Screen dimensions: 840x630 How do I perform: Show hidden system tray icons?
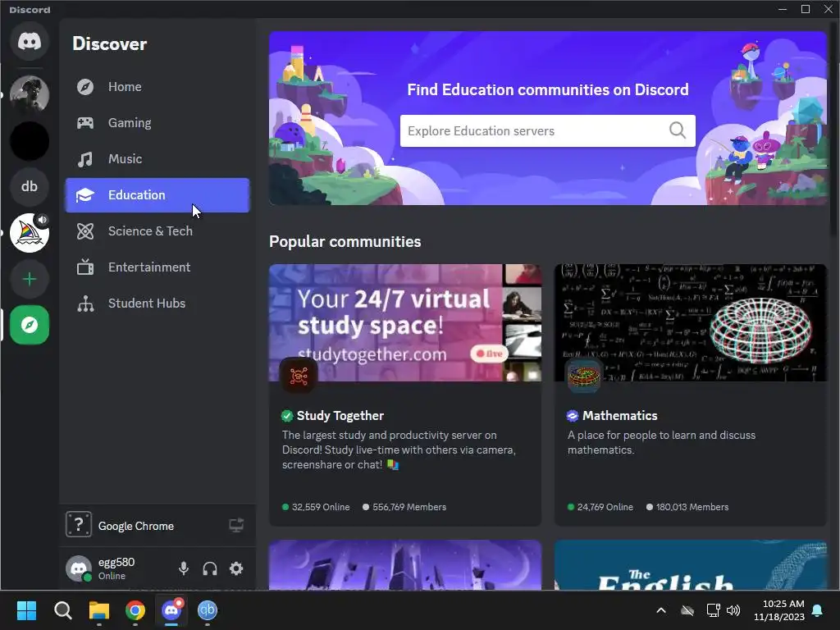[x=661, y=610]
